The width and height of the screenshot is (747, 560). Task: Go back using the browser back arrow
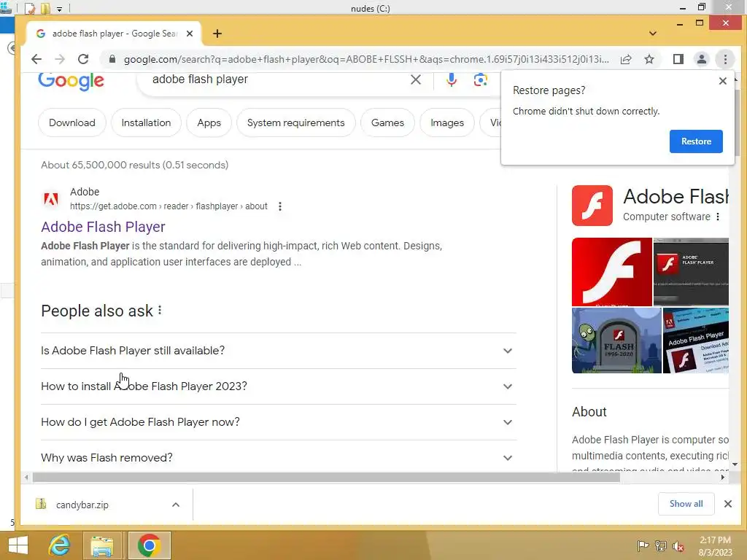pyautogui.click(x=36, y=59)
